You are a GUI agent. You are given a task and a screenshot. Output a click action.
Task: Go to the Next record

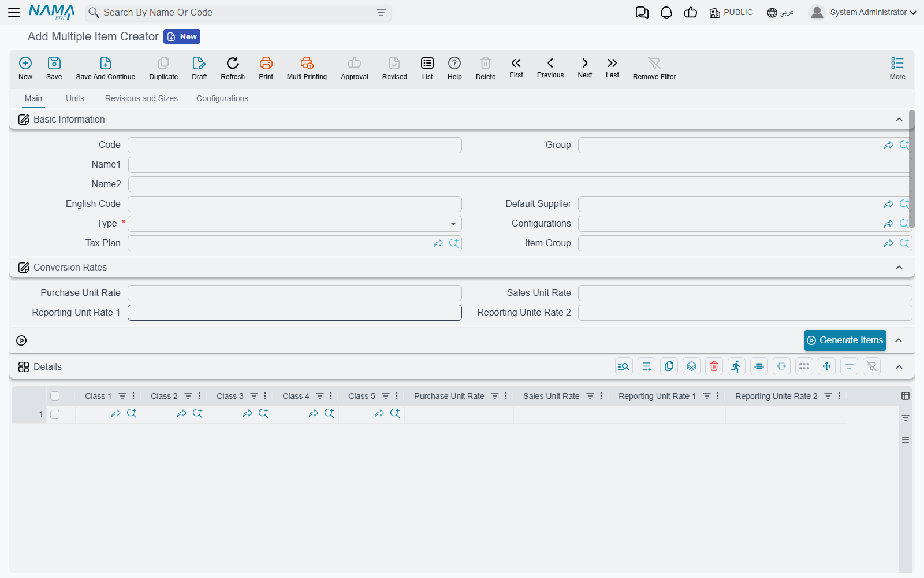pos(585,68)
